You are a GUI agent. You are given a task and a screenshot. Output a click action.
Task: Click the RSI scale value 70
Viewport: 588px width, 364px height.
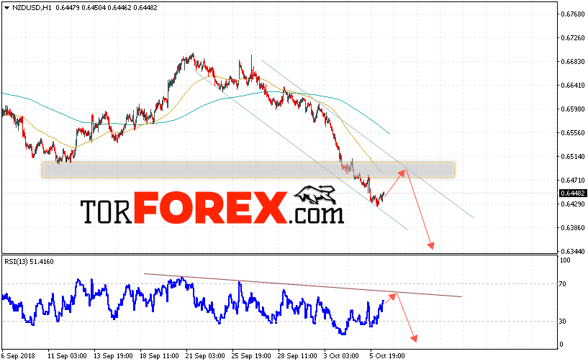click(563, 284)
